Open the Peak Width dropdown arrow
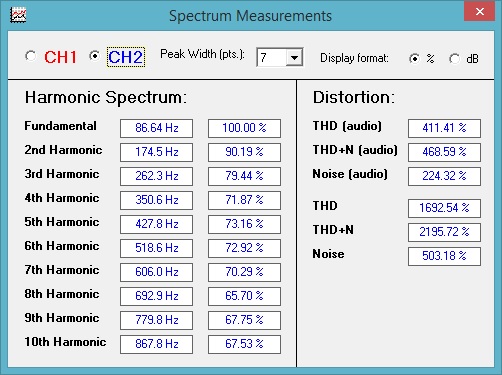Viewport: 502px width, 375px height. (x=294, y=58)
